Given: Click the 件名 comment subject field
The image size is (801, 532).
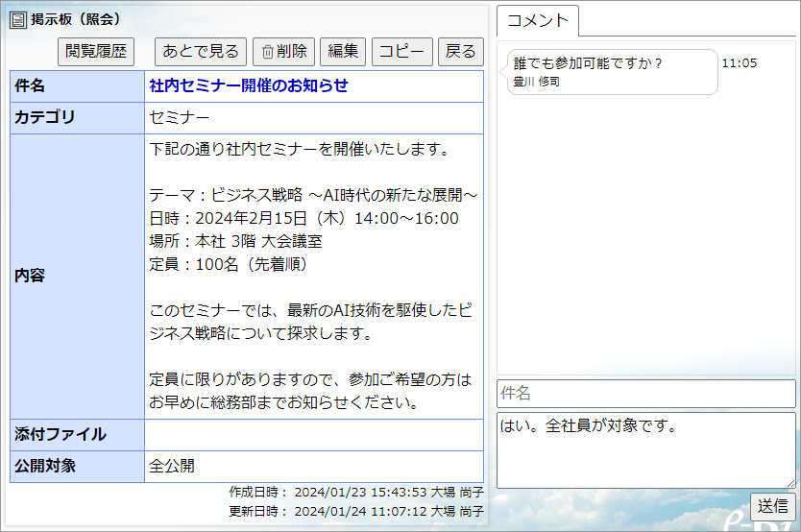Looking at the screenshot, I should pyautogui.click(x=646, y=393).
